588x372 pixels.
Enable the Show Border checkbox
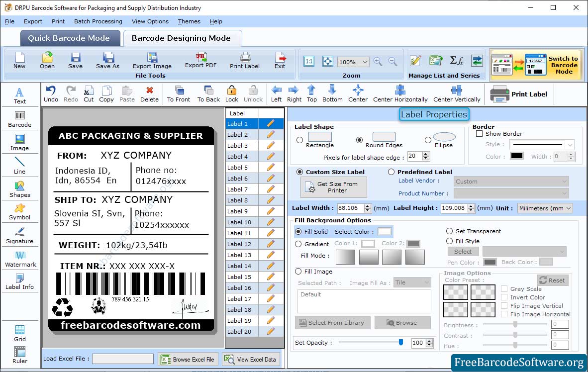479,133
